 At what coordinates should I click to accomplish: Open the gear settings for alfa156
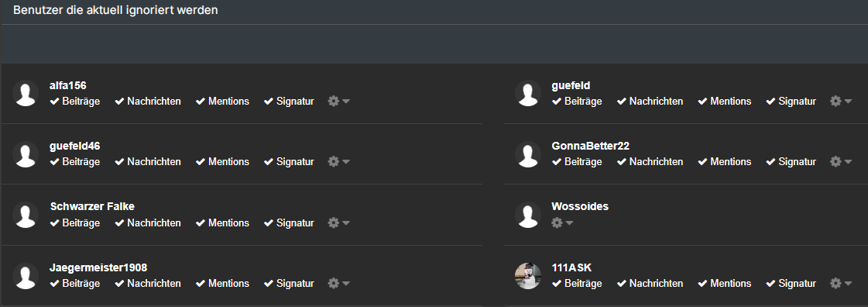(333, 102)
